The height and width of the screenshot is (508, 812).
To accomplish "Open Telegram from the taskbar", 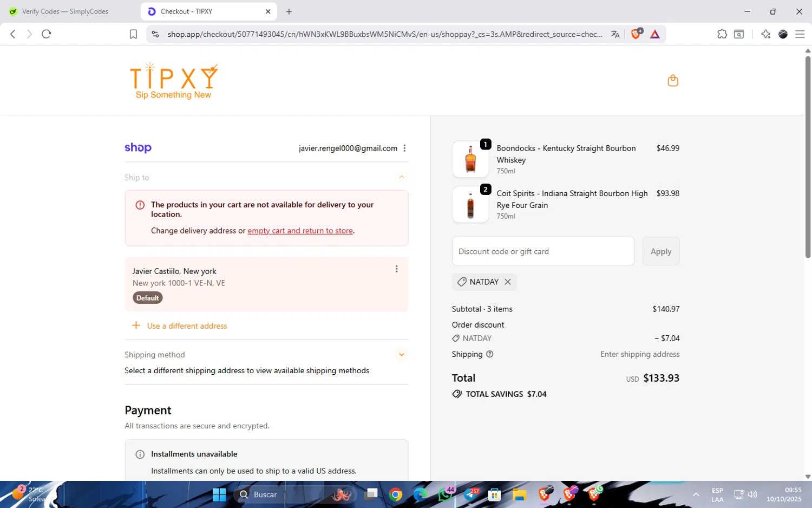I will pos(471,494).
